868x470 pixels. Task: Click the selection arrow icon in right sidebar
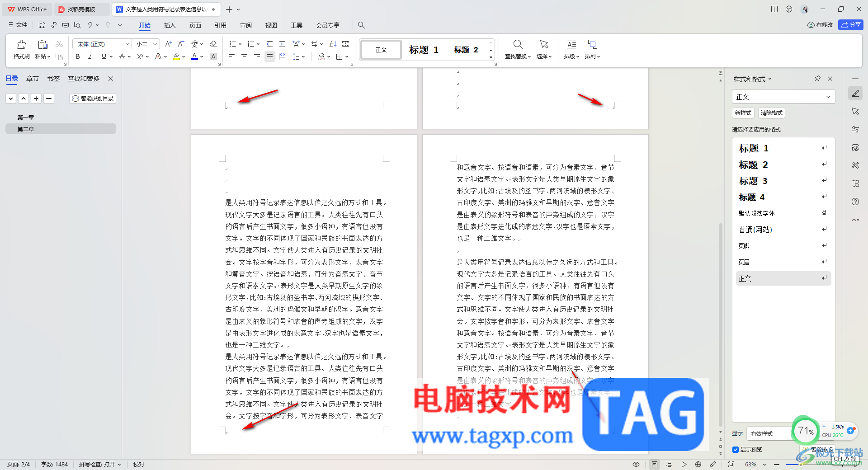[855, 111]
